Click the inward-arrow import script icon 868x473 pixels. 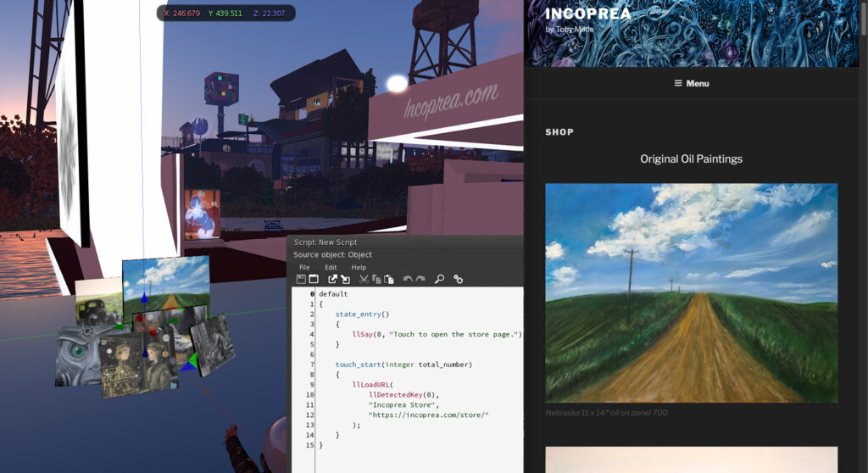(x=345, y=279)
